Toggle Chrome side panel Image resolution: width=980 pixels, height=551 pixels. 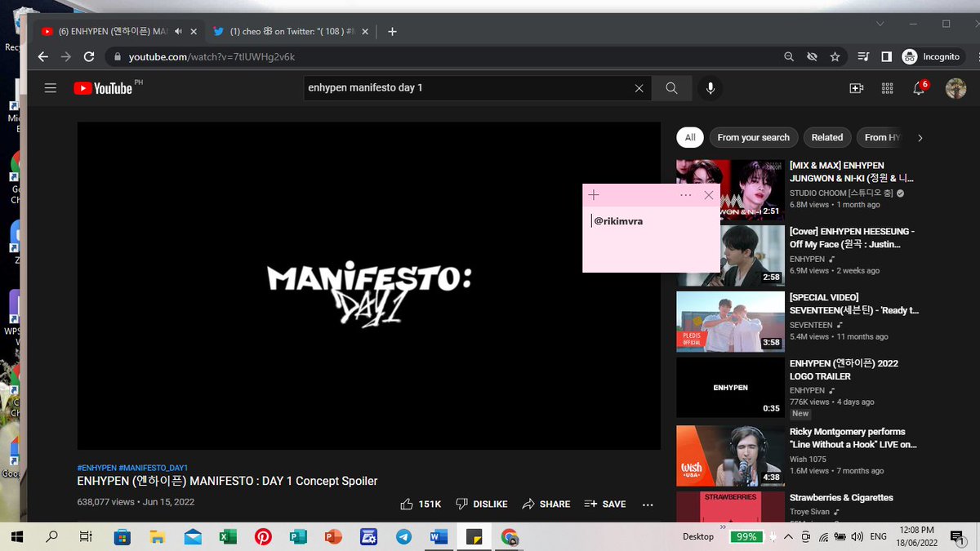coord(886,57)
